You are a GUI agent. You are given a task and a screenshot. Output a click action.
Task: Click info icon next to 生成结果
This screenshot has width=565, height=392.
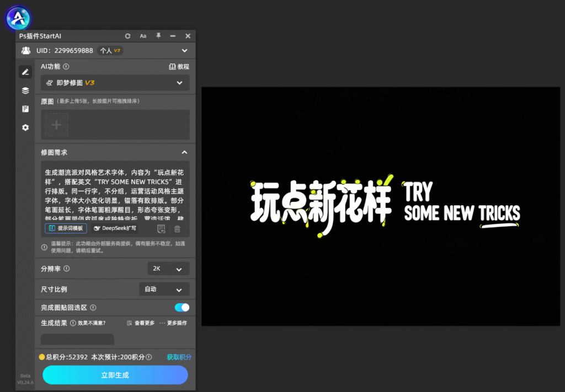click(73, 323)
